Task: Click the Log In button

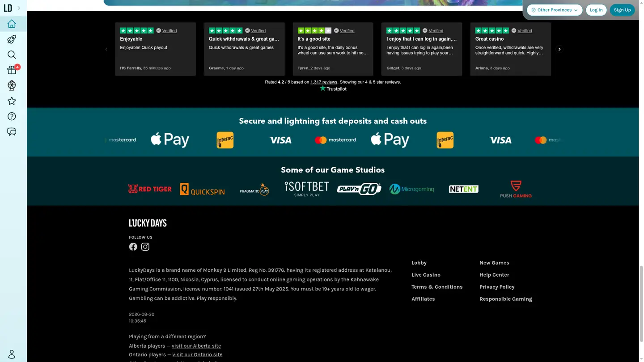Action: click(596, 10)
